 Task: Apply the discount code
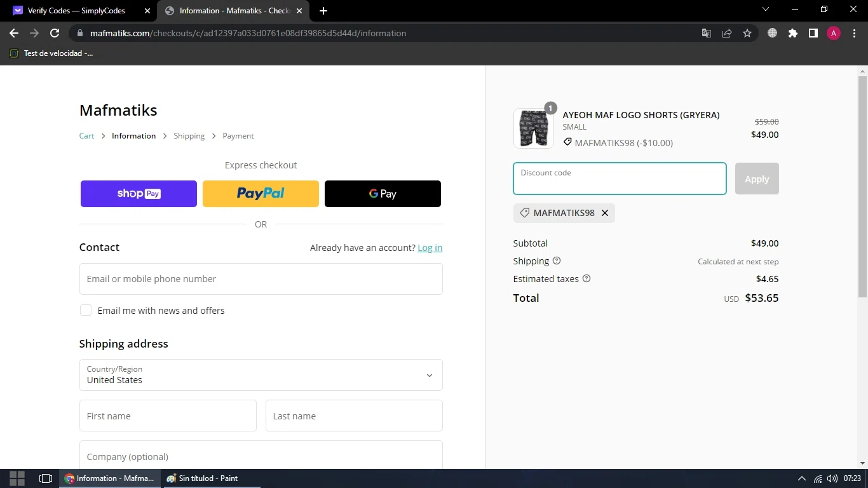point(757,179)
